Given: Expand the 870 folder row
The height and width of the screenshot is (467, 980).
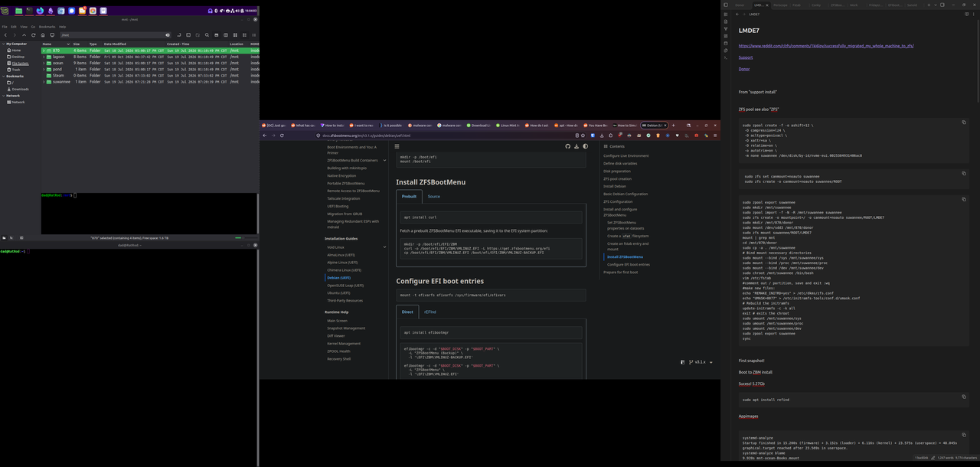Looking at the screenshot, I should (44, 51).
